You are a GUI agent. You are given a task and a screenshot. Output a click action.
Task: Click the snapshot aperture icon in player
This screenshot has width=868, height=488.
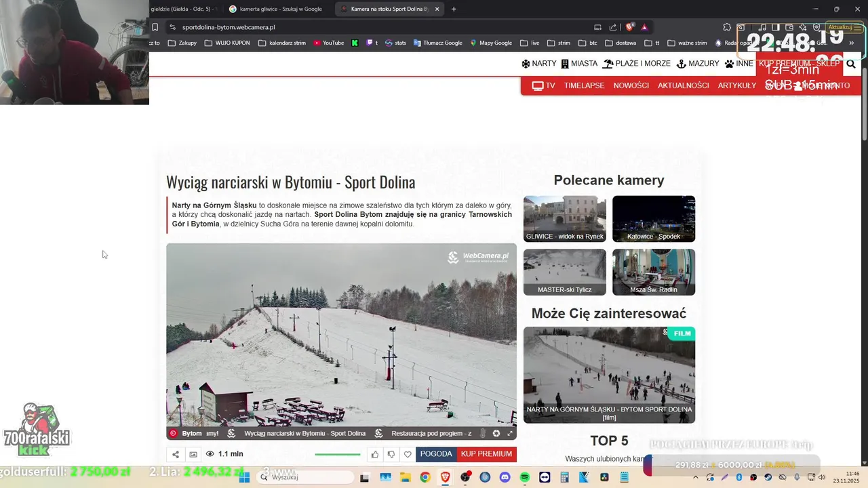[x=496, y=434]
